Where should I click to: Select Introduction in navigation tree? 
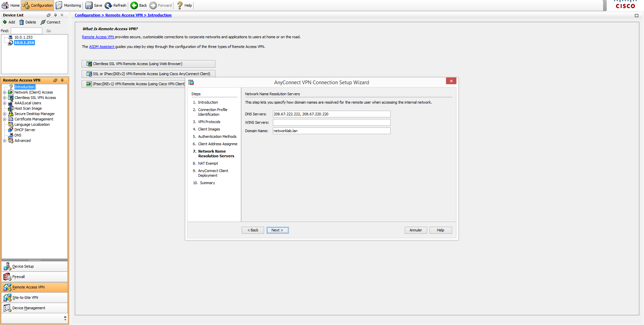[x=24, y=87]
